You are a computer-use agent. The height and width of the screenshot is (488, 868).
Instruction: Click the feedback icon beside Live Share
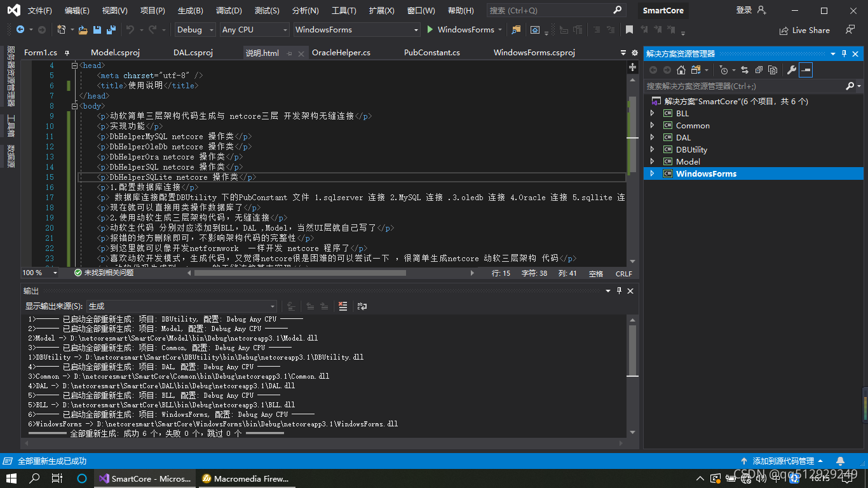[850, 30]
